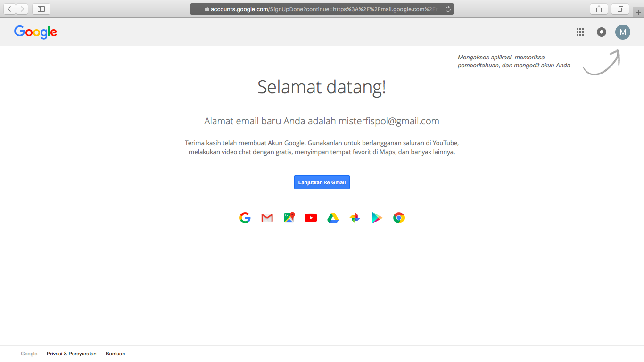Click the Safari share button
This screenshot has height=362, width=644.
click(x=599, y=9)
